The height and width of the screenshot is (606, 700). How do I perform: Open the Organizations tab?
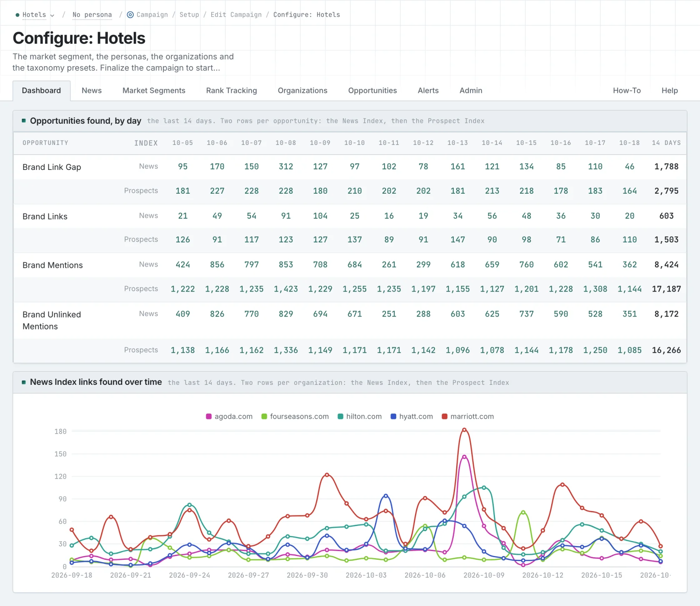click(x=302, y=90)
